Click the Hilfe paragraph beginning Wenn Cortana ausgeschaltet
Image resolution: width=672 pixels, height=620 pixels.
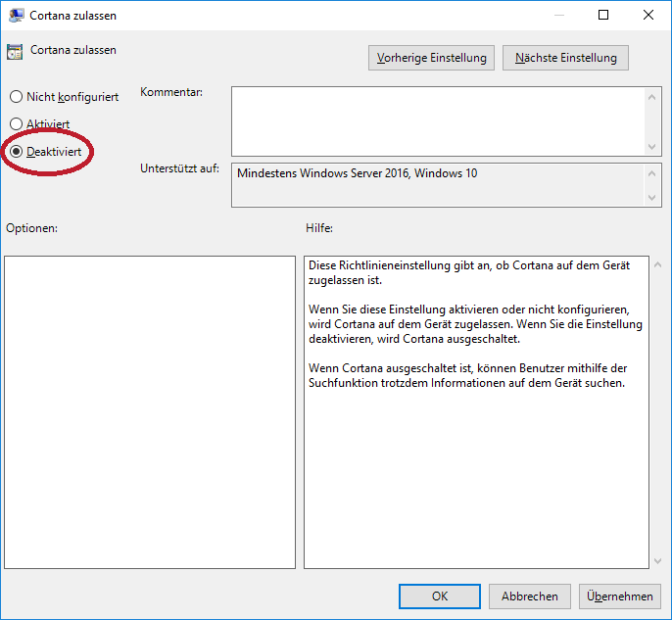[467, 375]
